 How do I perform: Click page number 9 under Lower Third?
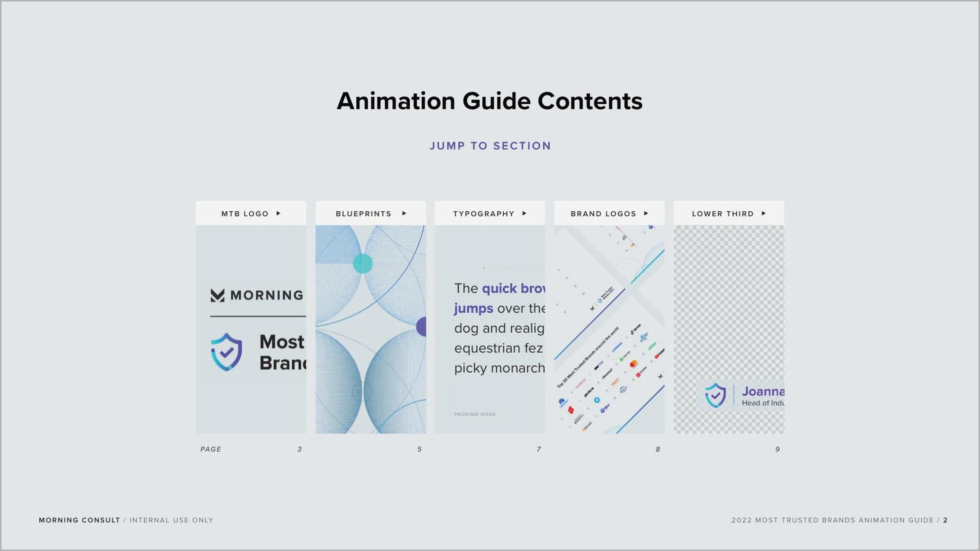[x=777, y=449]
